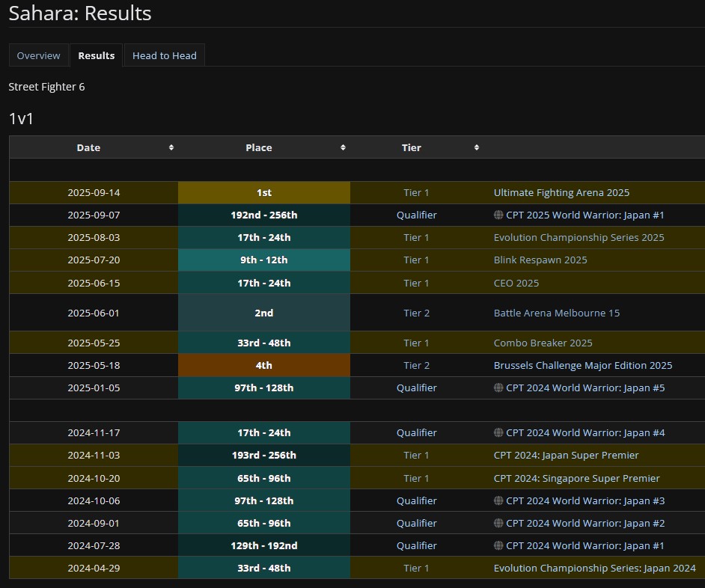Click Qualifier link in 2024-07-28 row

[416, 545]
